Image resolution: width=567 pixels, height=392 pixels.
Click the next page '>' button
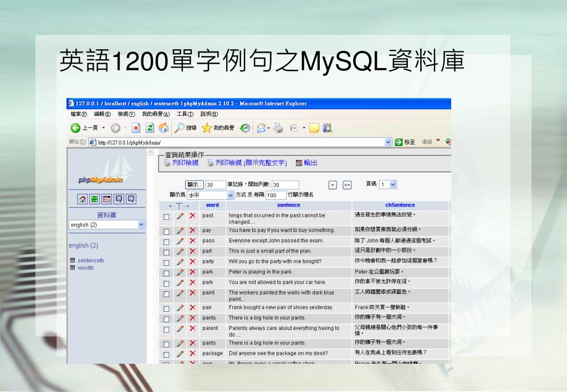click(x=333, y=185)
